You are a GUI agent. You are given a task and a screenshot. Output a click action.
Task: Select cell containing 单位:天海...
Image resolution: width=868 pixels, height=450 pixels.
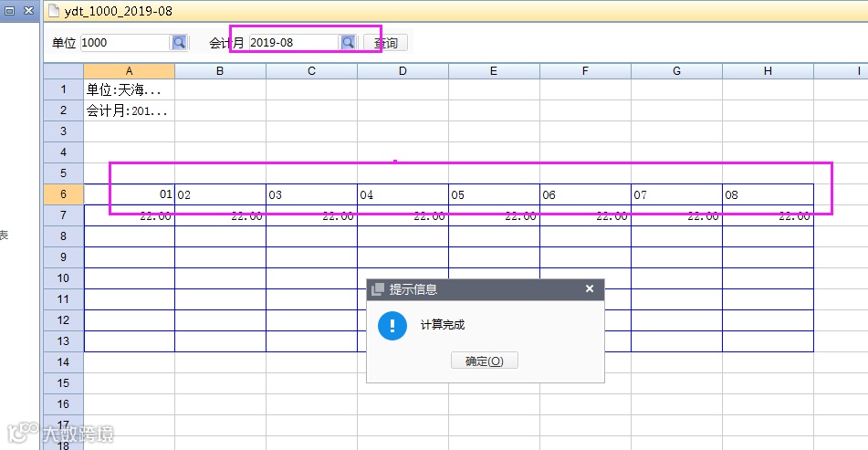tap(129, 89)
